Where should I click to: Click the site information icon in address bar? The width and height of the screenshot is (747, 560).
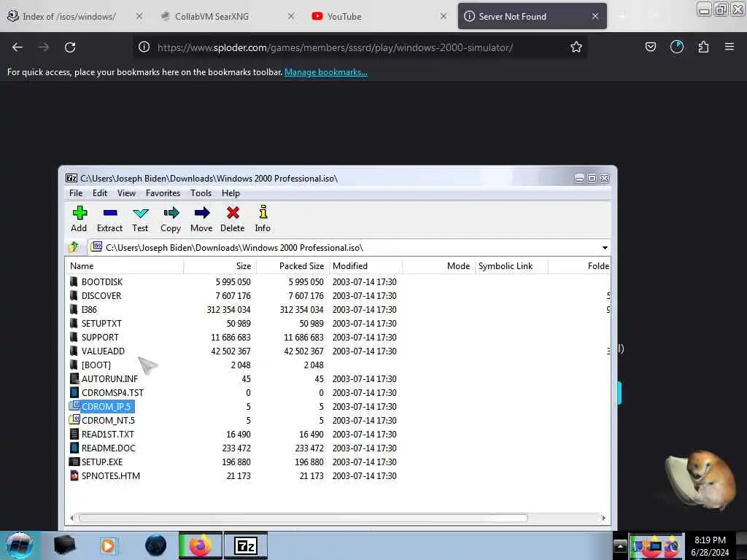tap(144, 47)
